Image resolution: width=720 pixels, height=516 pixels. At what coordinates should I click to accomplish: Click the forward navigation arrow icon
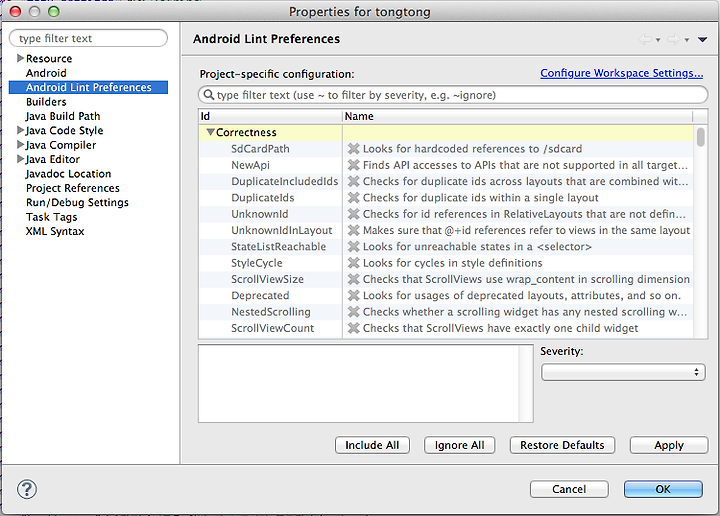click(674, 39)
